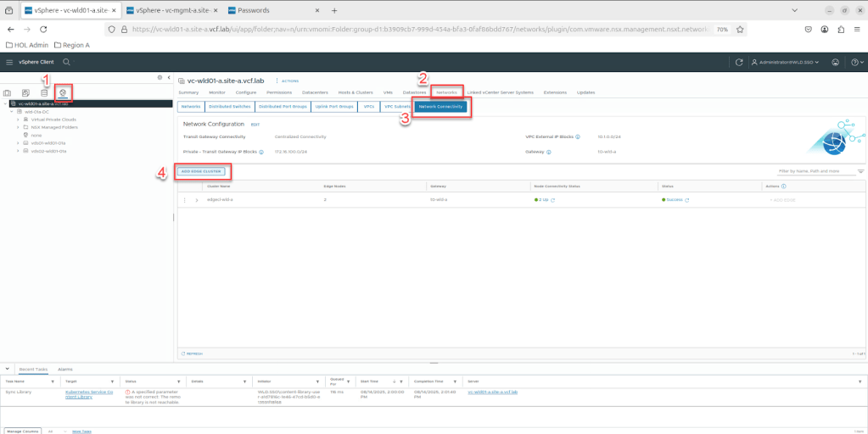Switch to the Alarms tab

point(64,369)
